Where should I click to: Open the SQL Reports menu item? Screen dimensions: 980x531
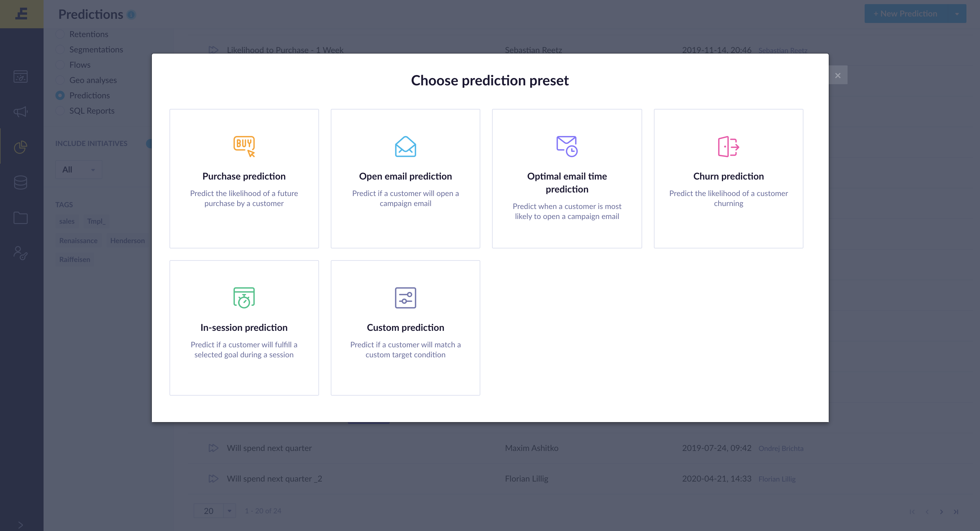click(92, 110)
